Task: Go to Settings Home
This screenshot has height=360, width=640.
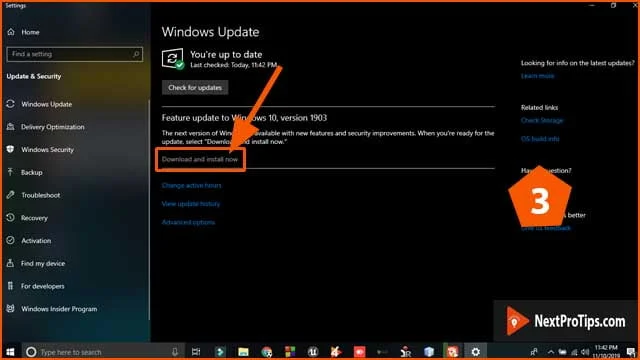Action: point(24,32)
